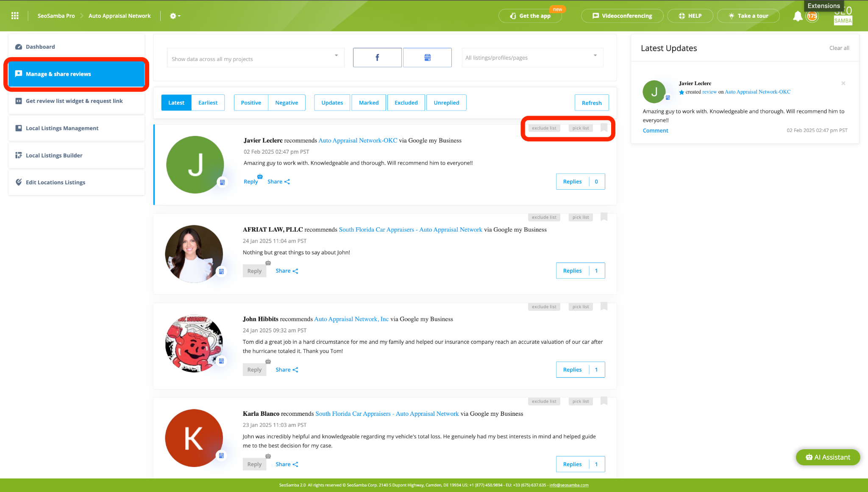Exclude the AFRIAT LAW, PLLC review
Image resolution: width=868 pixels, height=492 pixels.
[544, 217]
